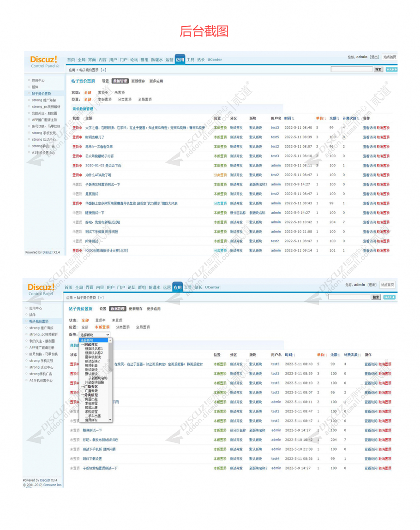Filter position by 本版置顶 in the upper screenshot
Image resolution: width=420 pixels, height=530 pixels.
[x=105, y=100]
